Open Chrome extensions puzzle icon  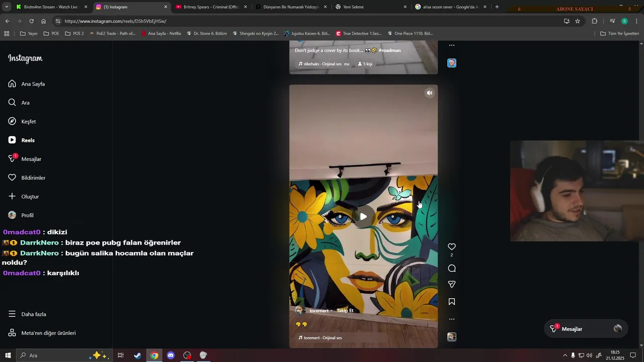point(595,21)
